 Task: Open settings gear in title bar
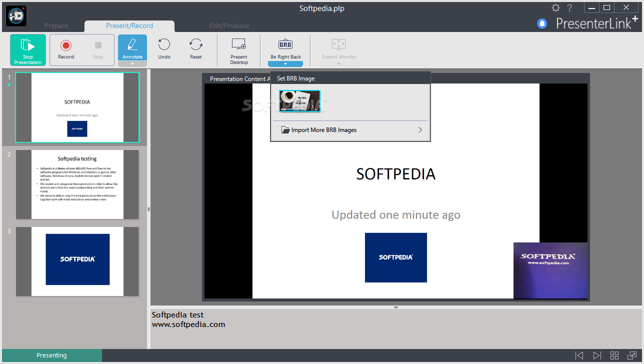point(555,8)
